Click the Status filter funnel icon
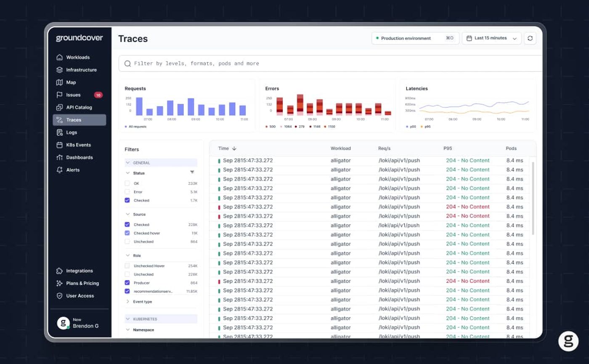The width and height of the screenshot is (589, 364). 192,172
